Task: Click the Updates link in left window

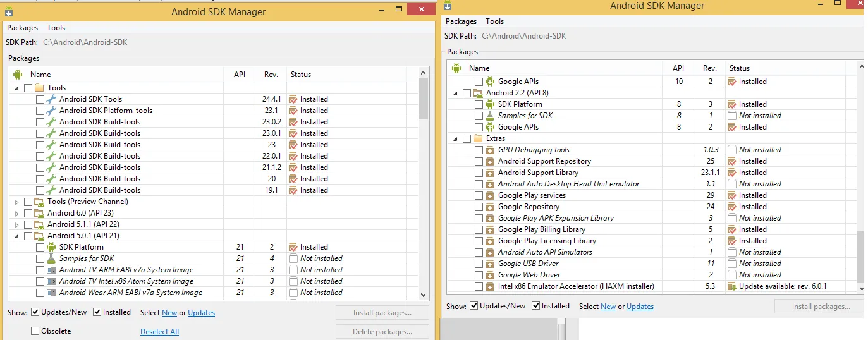Action: pyautogui.click(x=201, y=313)
